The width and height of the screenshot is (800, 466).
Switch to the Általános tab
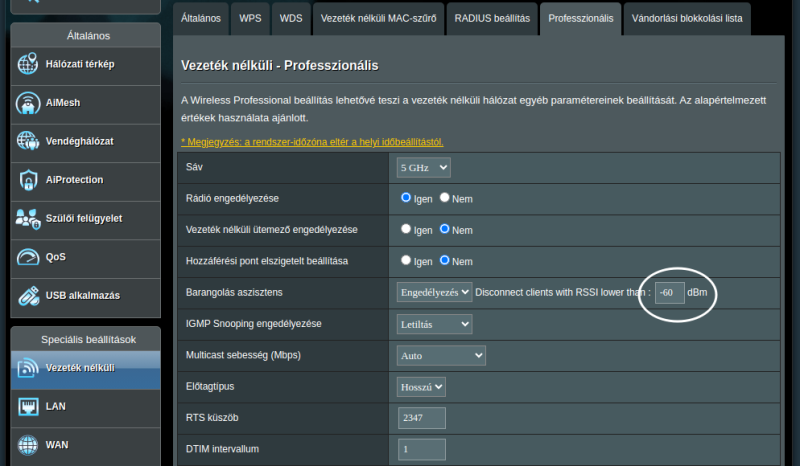click(201, 18)
